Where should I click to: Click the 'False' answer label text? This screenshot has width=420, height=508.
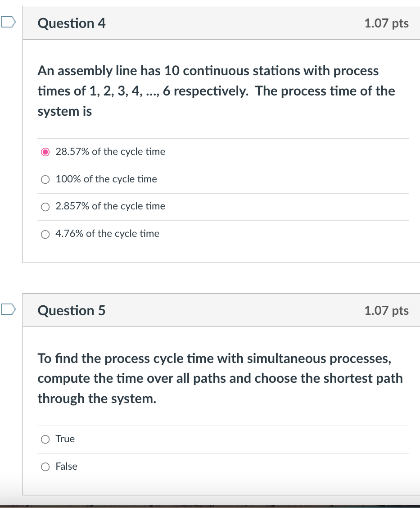click(x=66, y=467)
